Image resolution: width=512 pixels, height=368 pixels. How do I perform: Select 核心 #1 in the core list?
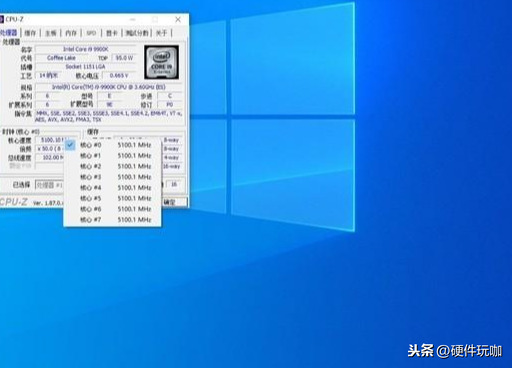tap(113, 156)
